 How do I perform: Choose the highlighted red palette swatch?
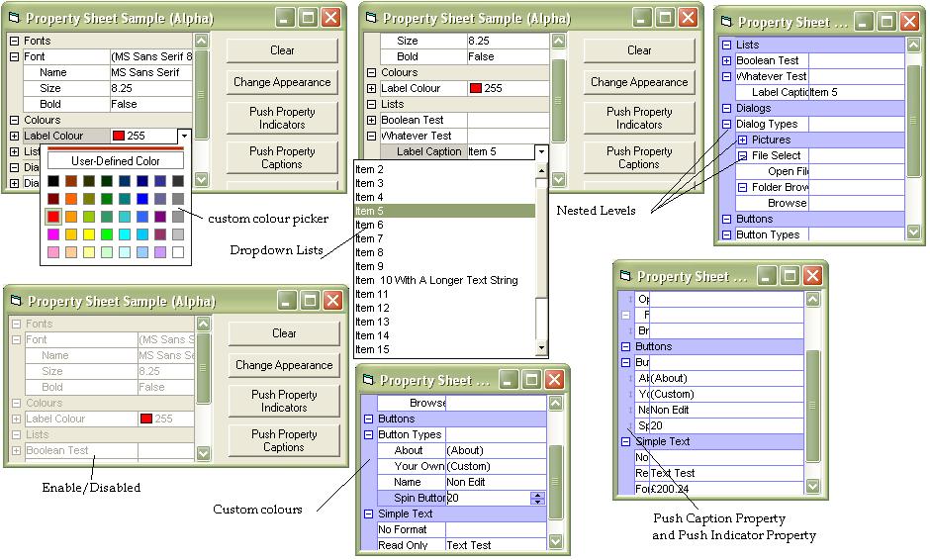click(x=53, y=217)
